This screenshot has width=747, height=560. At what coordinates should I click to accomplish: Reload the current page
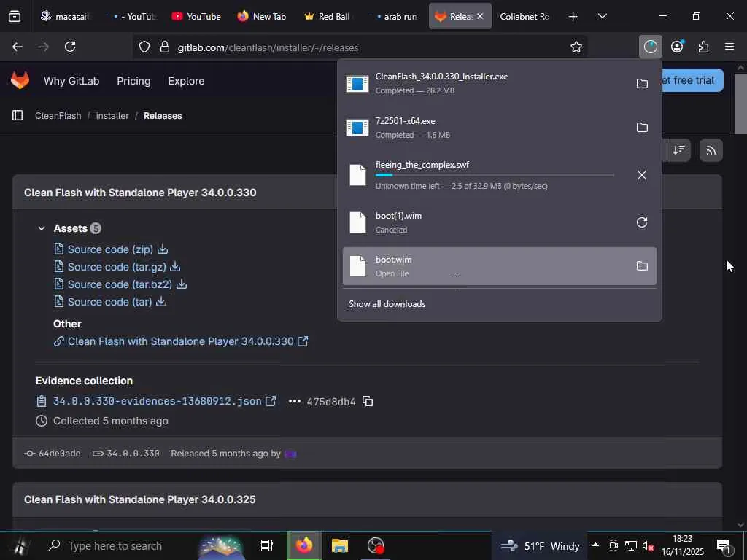pos(70,47)
